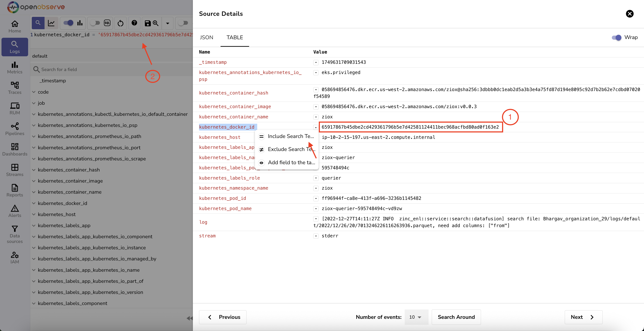Image resolution: width=644 pixels, height=331 pixels.
Task: Click the Previous button
Action: pyautogui.click(x=223, y=317)
